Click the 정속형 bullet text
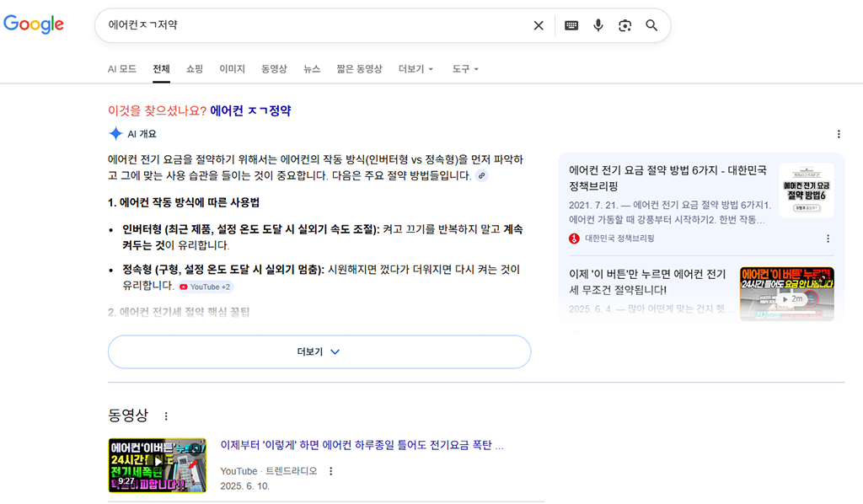Viewport: 863px width, 504px height. point(321,277)
